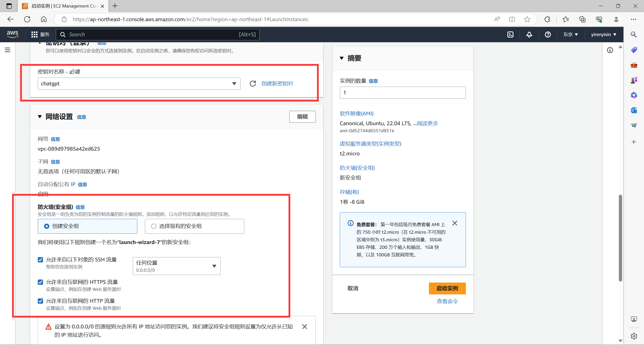This screenshot has height=345, width=644.
Task: Click the Cancel button in summary
Action: pos(353,288)
